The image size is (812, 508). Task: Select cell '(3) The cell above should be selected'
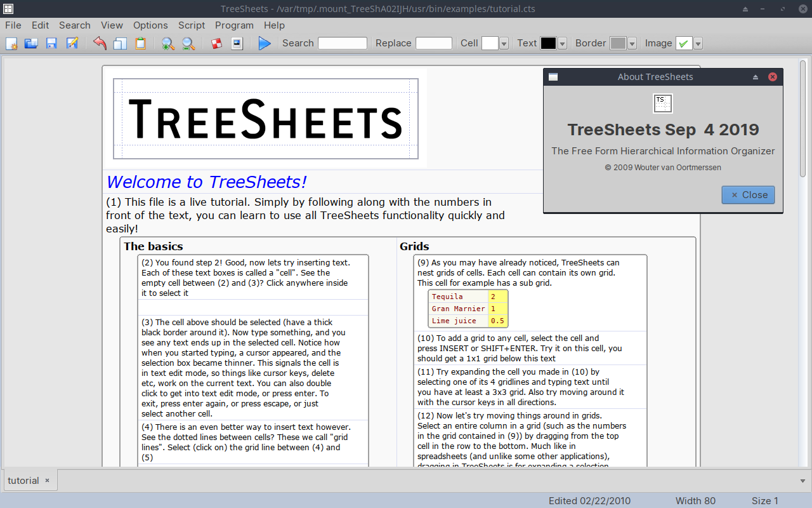coord(253,368)
